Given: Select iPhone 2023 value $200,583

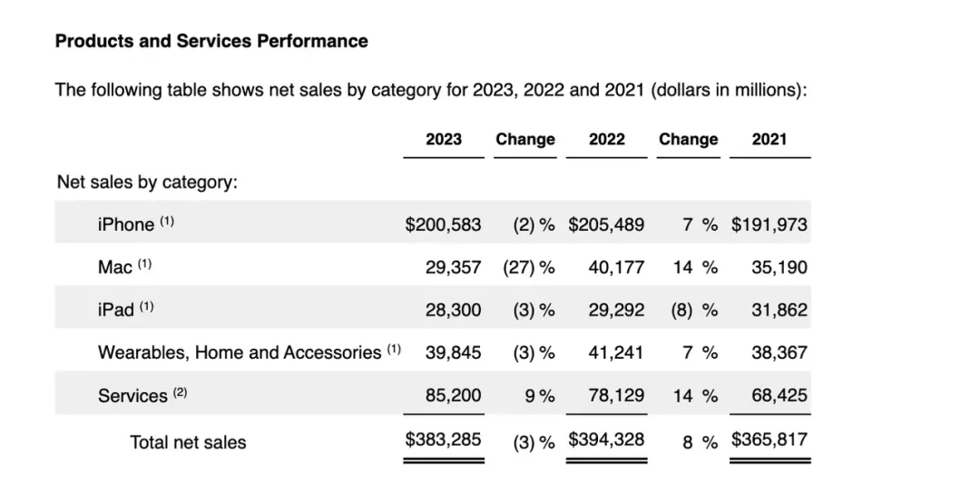Looking at the screenshot, I should point(443,224).
